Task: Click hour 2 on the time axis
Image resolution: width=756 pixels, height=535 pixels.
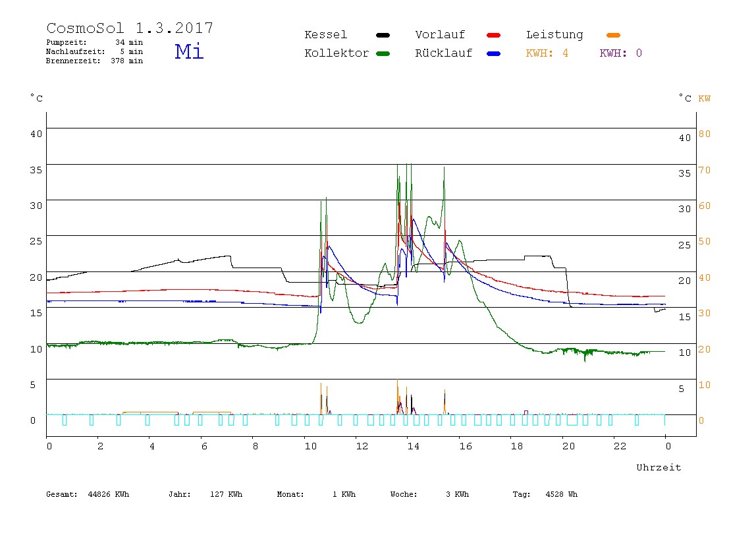Action: pos(100,447)
